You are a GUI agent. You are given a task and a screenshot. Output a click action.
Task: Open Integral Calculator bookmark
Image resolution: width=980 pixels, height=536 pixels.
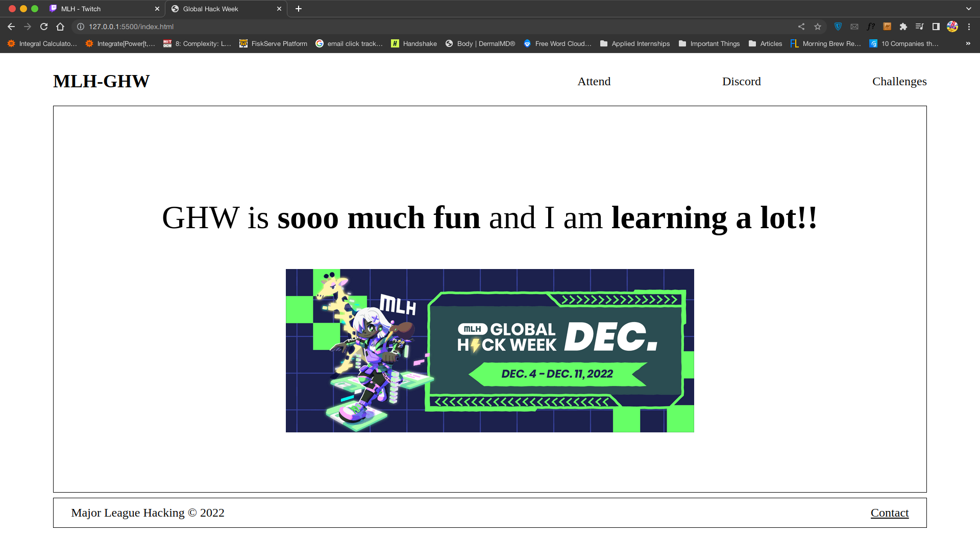(x=42, y=43)
